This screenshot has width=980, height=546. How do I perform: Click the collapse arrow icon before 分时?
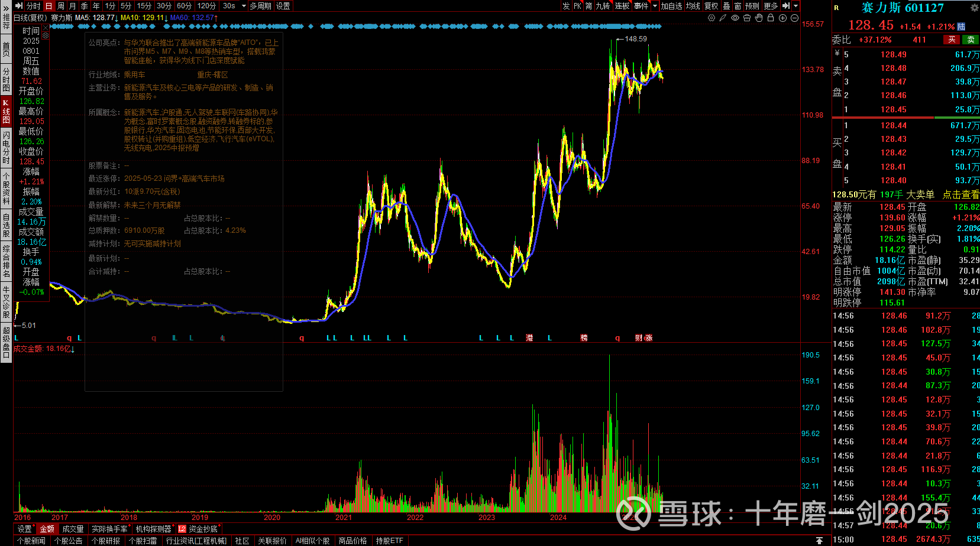click(19, 6)
